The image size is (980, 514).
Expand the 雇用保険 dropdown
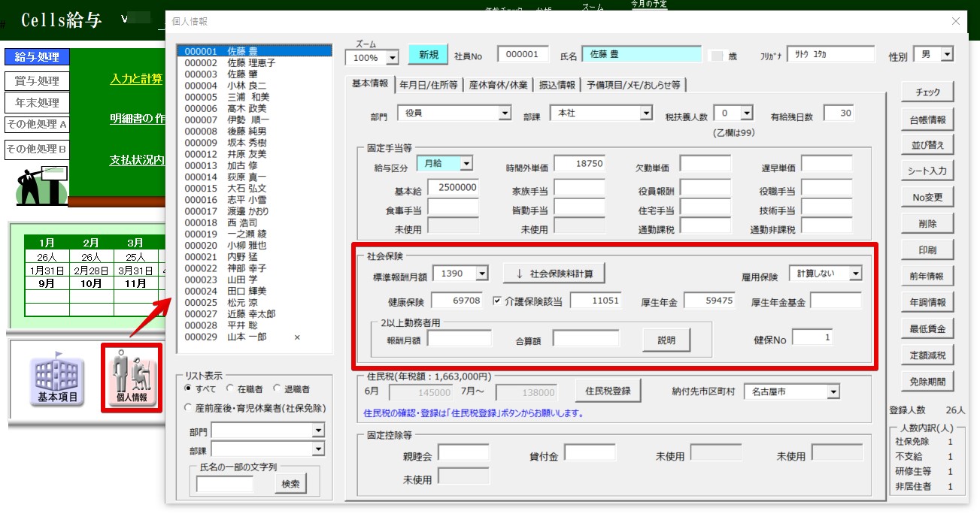coord(855,274)
